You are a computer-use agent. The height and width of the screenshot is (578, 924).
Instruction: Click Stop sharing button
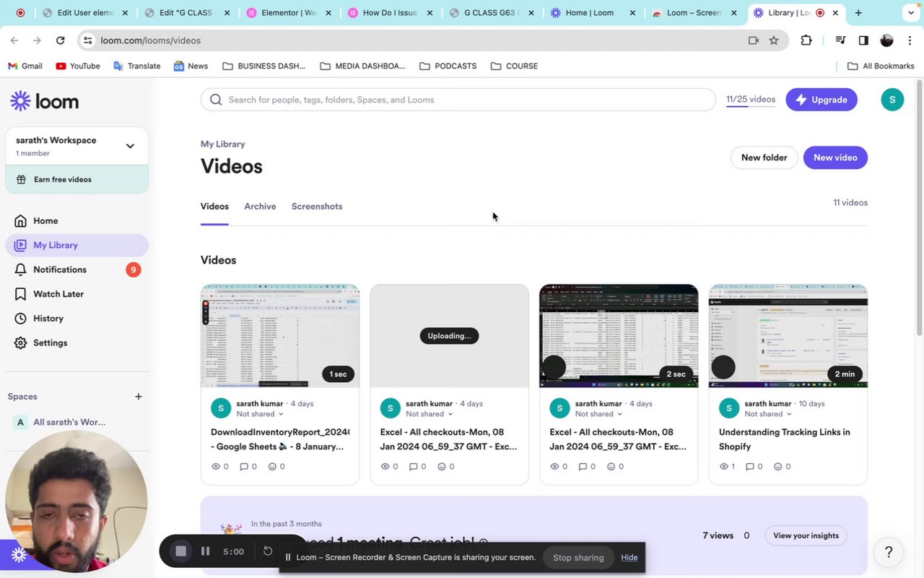[x=578, y=558]
